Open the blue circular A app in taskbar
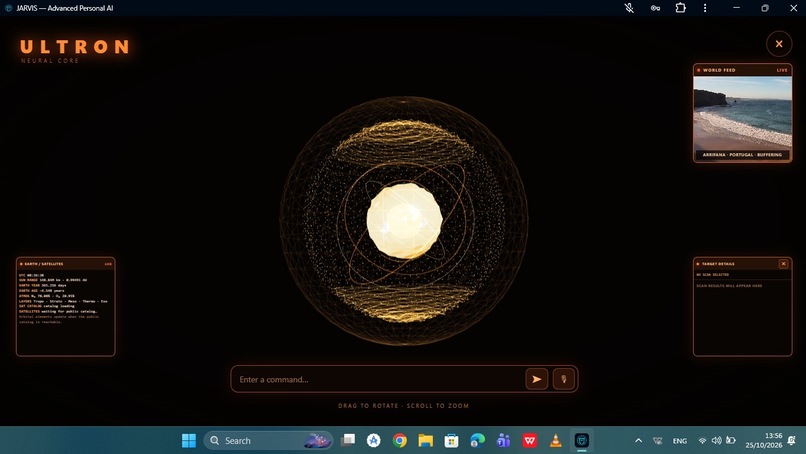 (374, 440)
